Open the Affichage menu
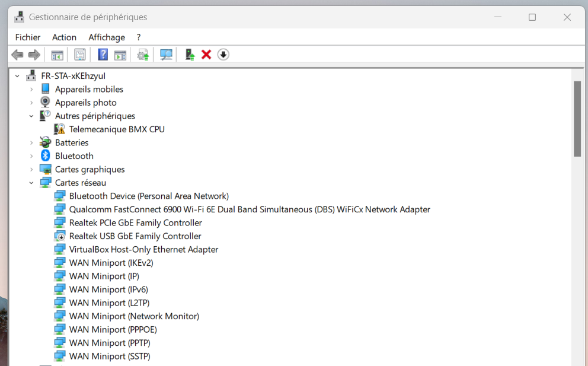 click(x=107, y=37)
